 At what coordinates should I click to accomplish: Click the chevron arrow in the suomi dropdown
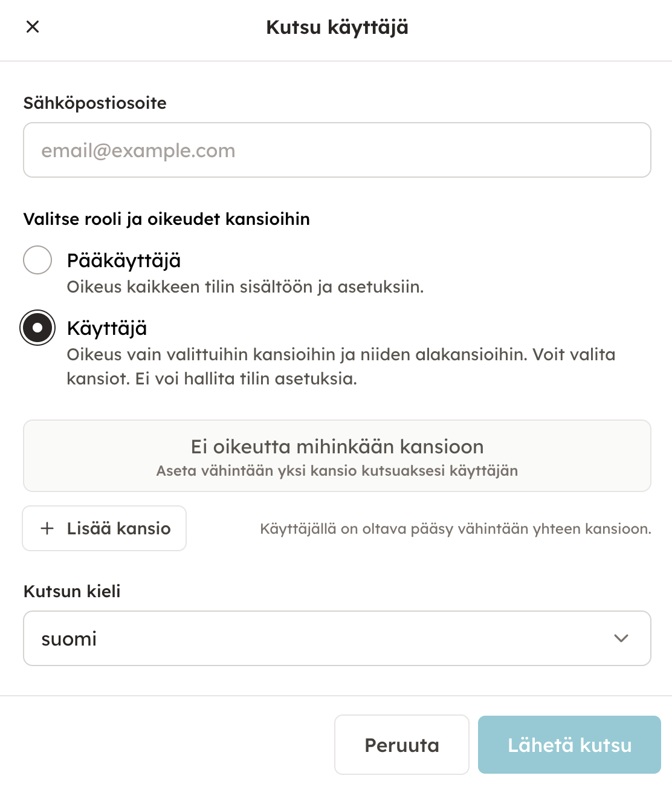click(x=621, y=638)
